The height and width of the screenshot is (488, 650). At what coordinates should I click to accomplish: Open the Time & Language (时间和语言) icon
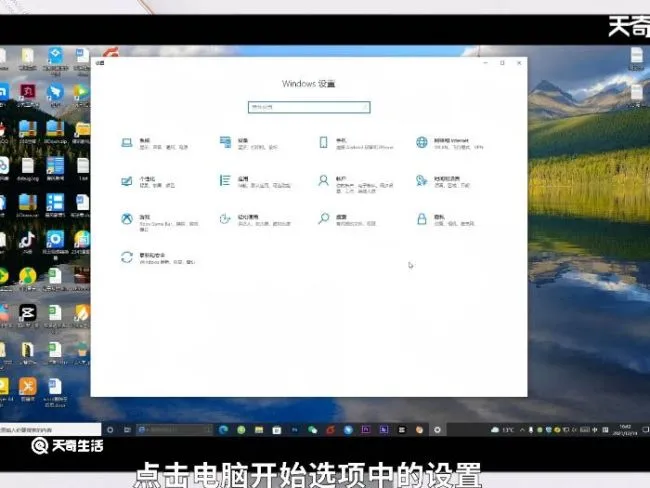422,180
